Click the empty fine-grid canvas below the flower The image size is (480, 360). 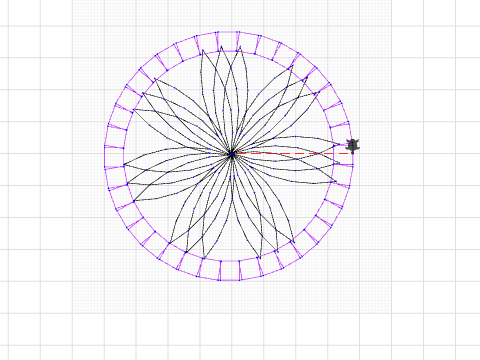tap(232, 298)
